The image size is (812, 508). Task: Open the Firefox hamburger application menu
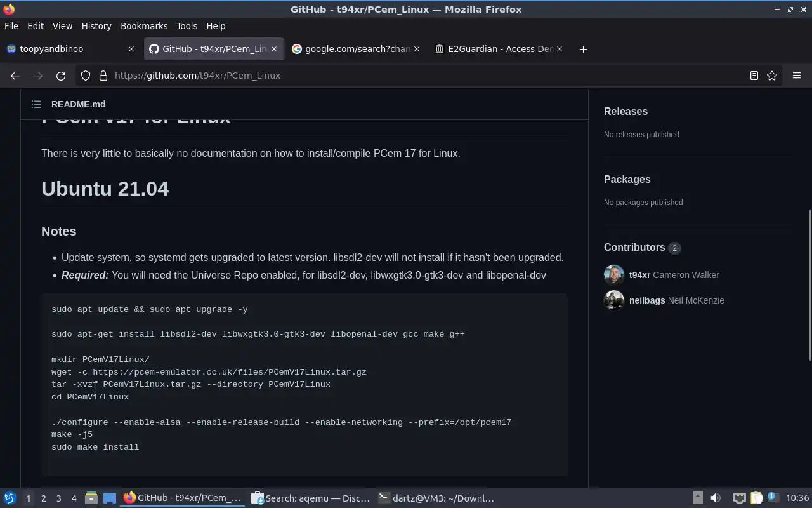(x=797, y=76)
